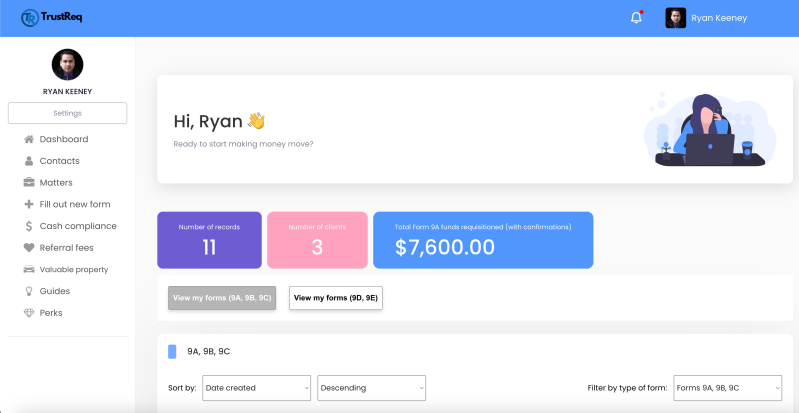This screenshot has height=413, width=799.
Task: Open the Date created sort dropdown
Action: pyautogui.click(x=256, y=388)
